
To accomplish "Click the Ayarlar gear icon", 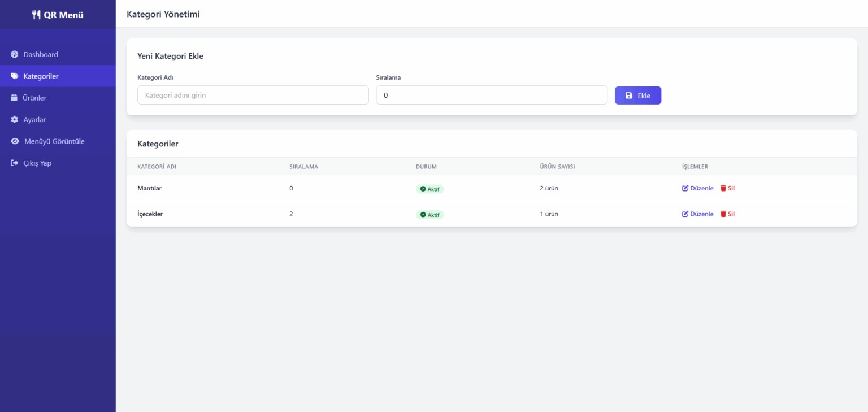I will point(15,120).
